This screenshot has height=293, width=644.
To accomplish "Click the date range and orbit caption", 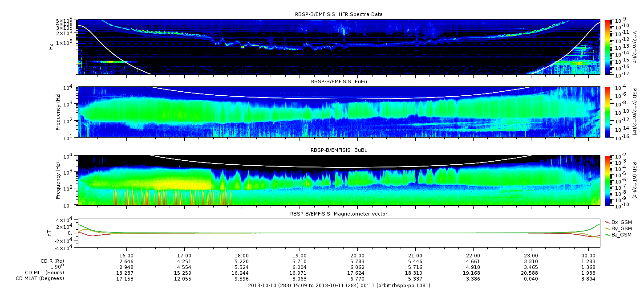I will pyautogui.click(x=339, y=285).
